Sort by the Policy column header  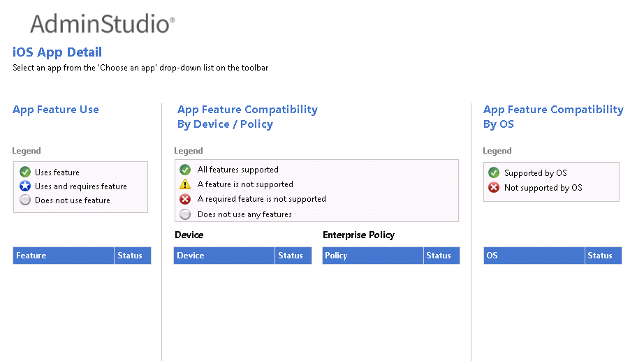click(372, 256)
